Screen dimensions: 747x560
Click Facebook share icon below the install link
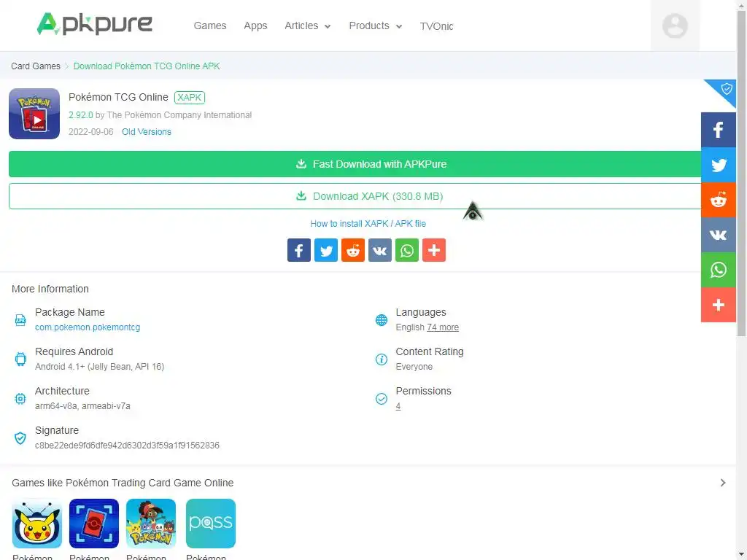coord(298,250)
